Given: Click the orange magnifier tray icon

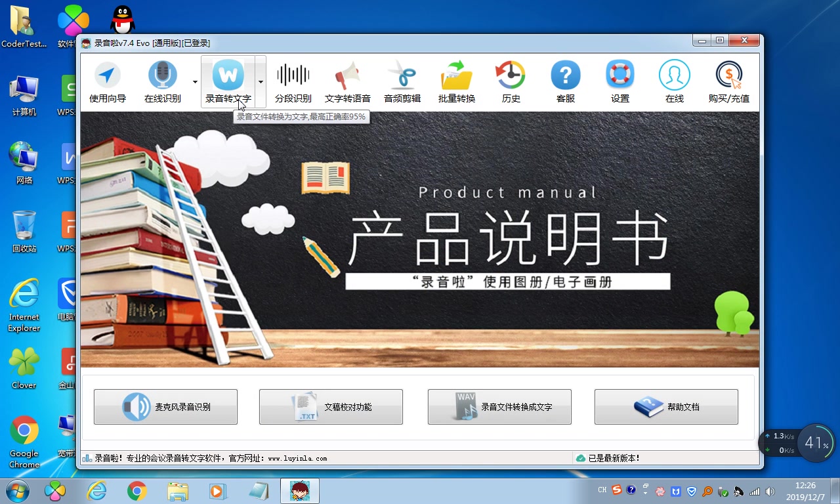Looking at the screenshot, I should pos(707,491).
